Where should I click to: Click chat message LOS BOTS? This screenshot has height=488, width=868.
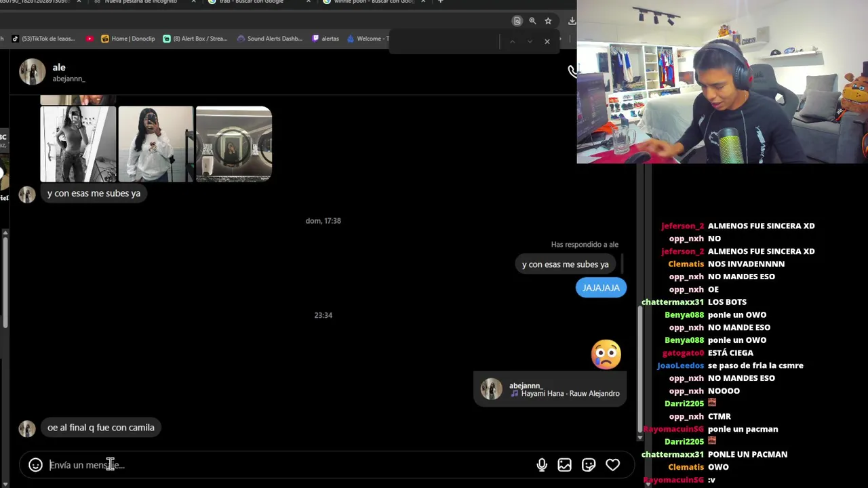(x=727, y=302)
